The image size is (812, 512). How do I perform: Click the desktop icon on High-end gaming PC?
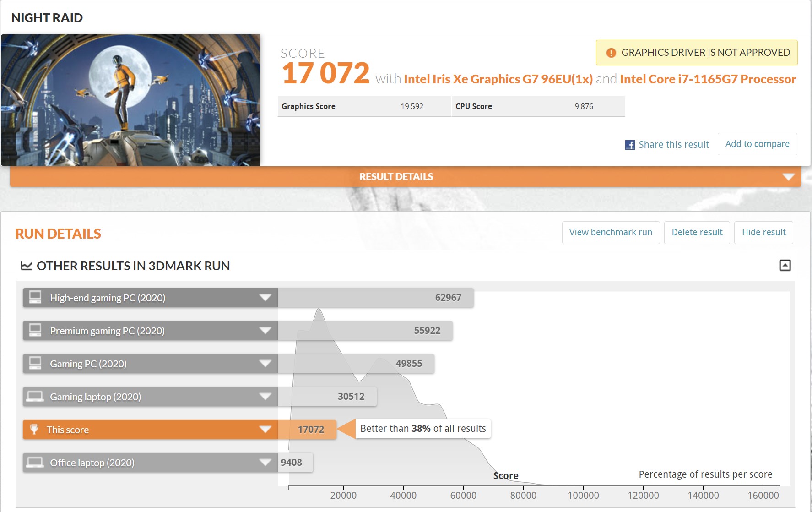pyautogui.click(x=35, y=297)
